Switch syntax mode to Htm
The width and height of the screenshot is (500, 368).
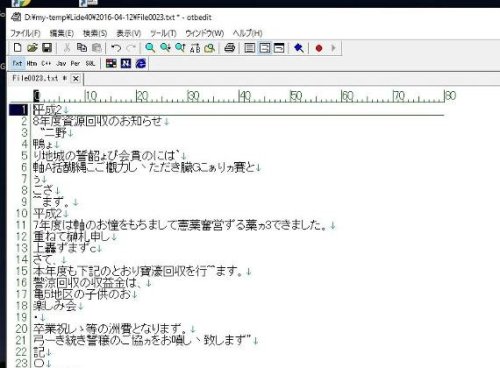coord(32,63)
